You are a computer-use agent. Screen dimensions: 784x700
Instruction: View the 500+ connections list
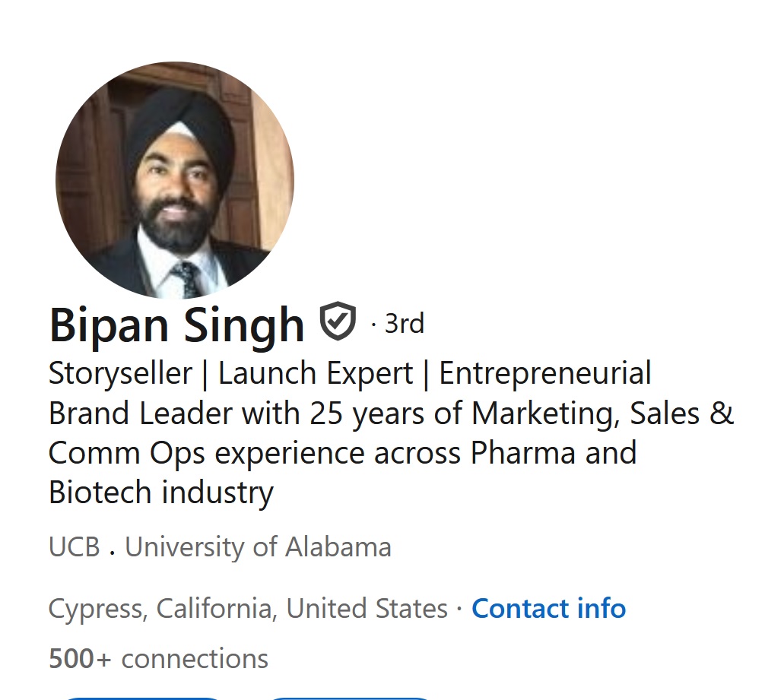coord(158,658)
